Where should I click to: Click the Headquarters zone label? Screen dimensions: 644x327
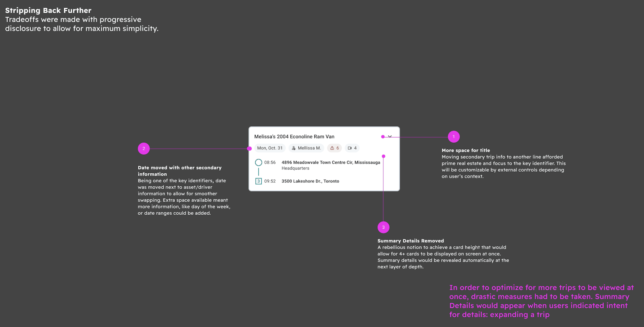tap(295, 168)
